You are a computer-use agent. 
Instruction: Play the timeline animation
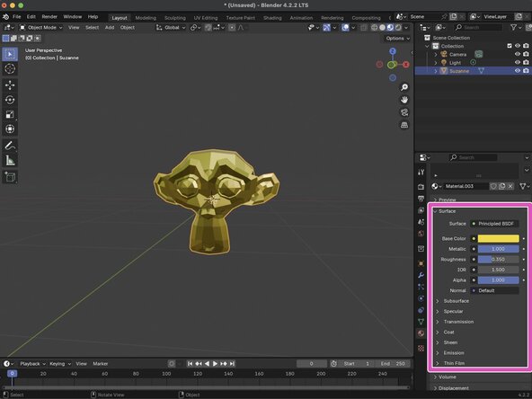(215, 364)
